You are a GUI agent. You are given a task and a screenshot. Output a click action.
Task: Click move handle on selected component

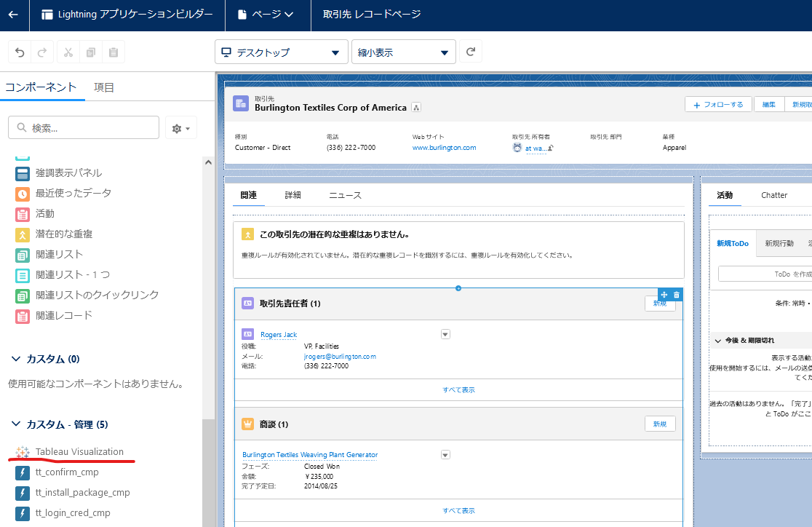[664, 295]
